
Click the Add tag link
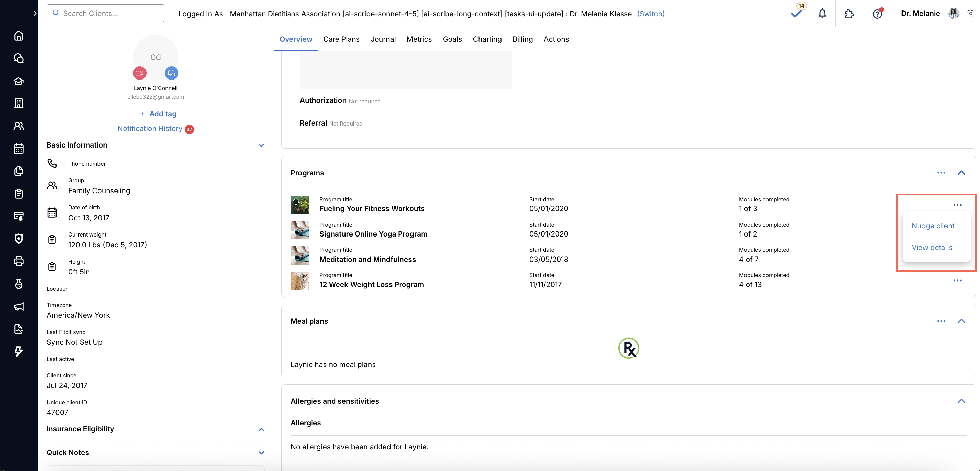[x=158, y=114]
